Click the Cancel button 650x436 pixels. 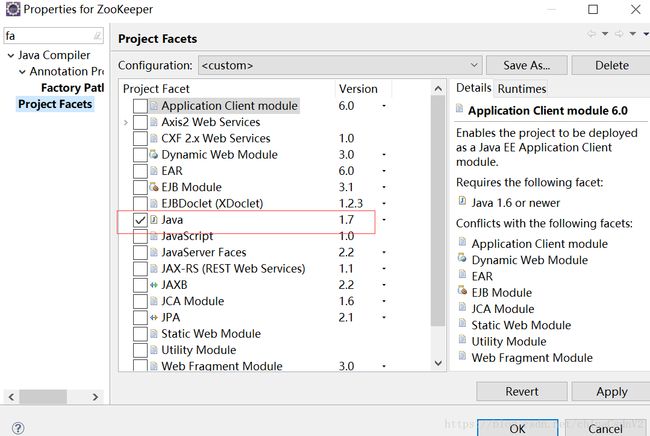(605, 428)
